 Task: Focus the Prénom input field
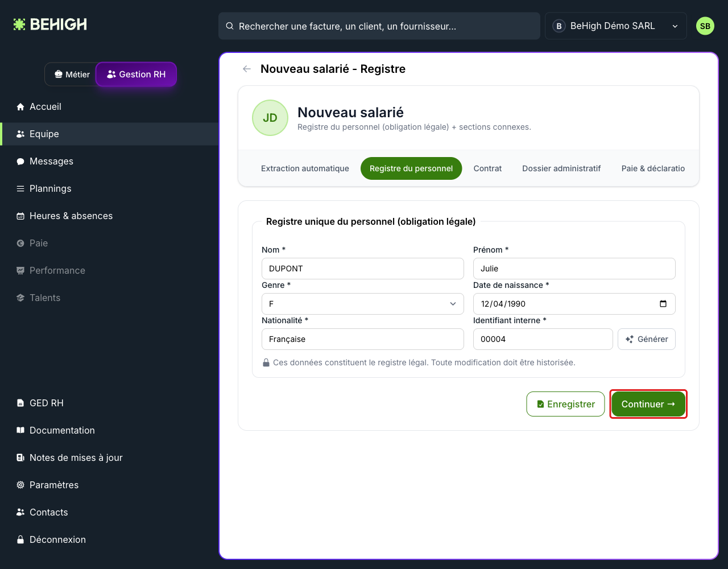click(x=574, y=269)
